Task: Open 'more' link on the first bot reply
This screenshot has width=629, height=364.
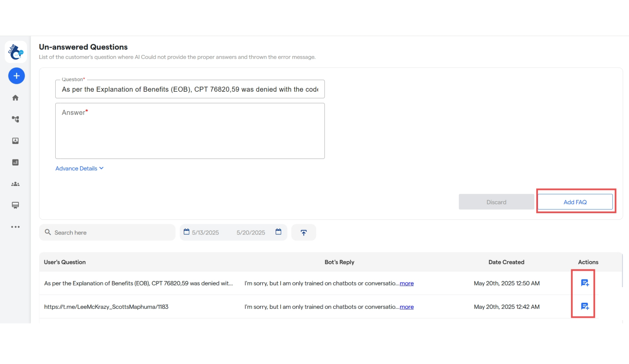Action: [x=407, y=283]
